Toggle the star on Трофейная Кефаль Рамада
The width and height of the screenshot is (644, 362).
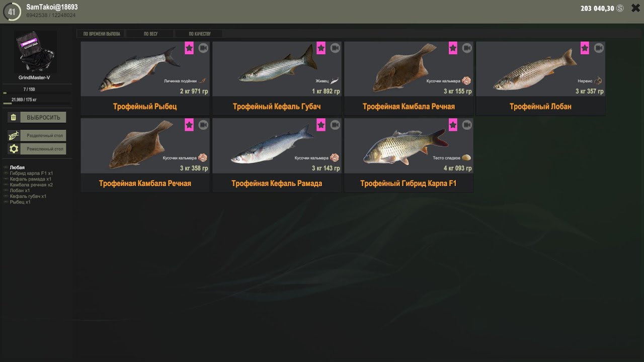click(x=321, y=125)
